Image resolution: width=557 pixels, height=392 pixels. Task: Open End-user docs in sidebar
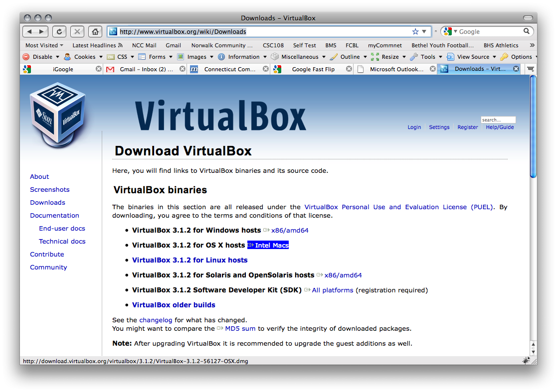pyautogui.click(x=62, y=229)
